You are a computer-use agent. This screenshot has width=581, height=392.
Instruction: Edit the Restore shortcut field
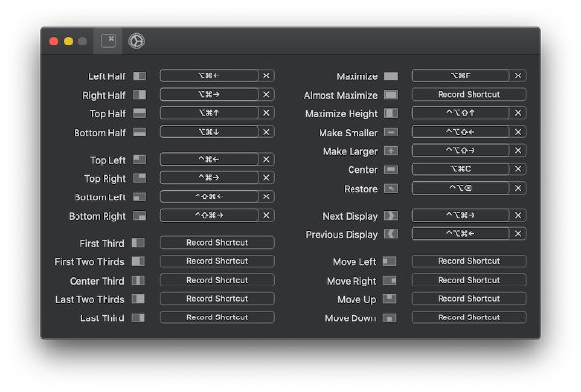click(461, 188)
